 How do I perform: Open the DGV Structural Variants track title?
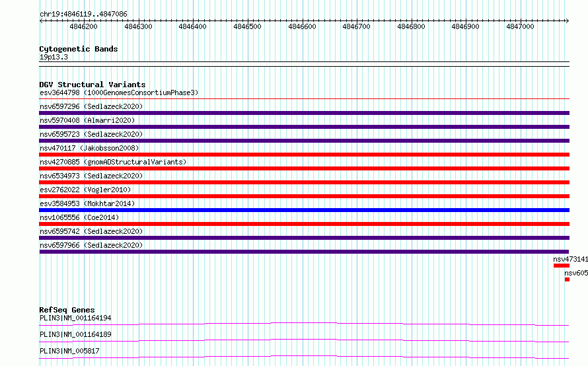[x=92, y=85]
